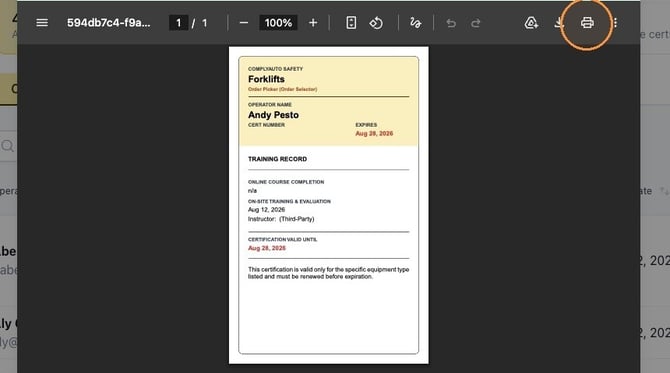The height and width of the screenshot is (373, 670).
Task: Print the certificate PDF
Action: (x=587, y=23)
